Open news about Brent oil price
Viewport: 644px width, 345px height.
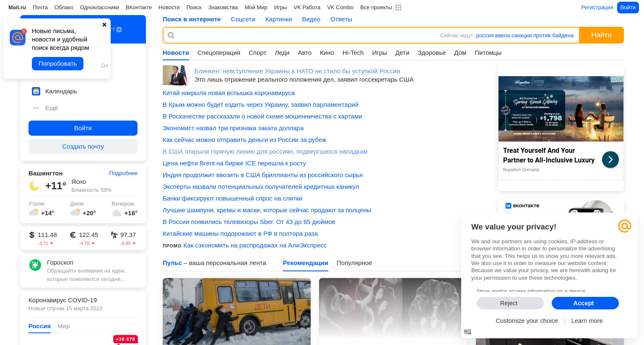(x=234, y=163)
